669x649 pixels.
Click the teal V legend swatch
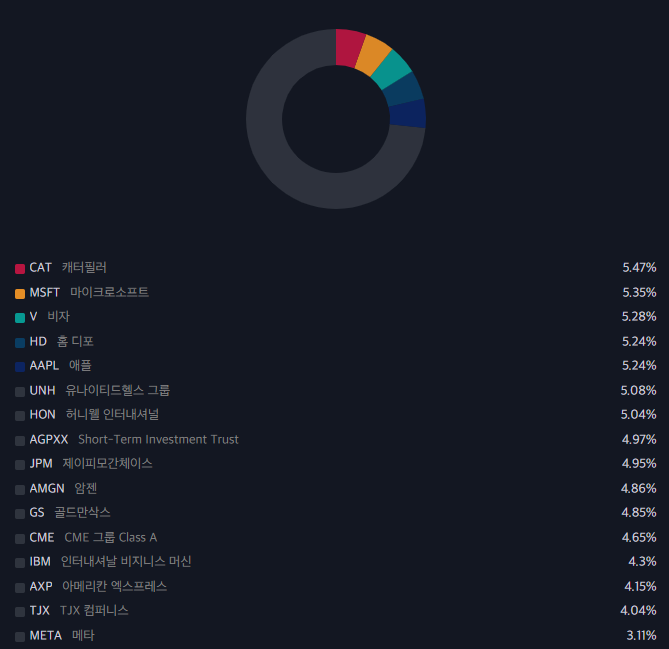coord(20,317)
